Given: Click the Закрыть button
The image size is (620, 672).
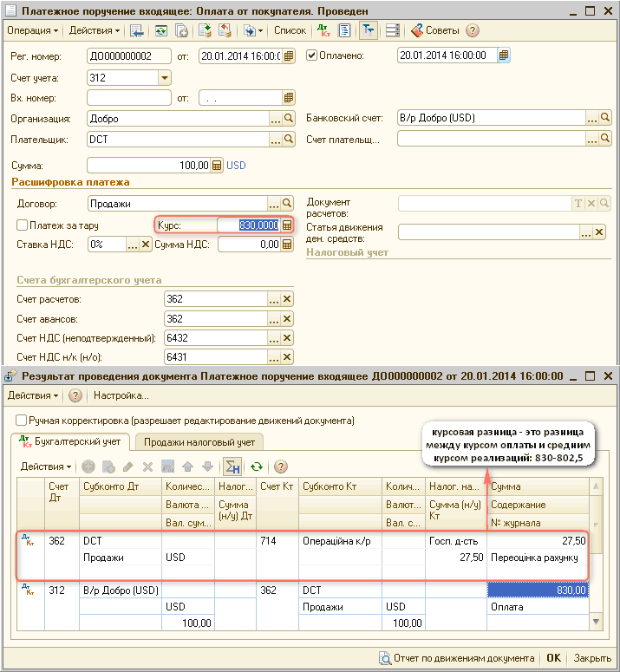Looking at the screenshot, I should point(592,657).
